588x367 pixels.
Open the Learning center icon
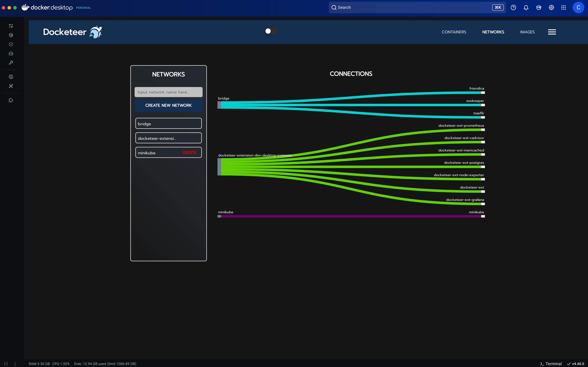539,7
